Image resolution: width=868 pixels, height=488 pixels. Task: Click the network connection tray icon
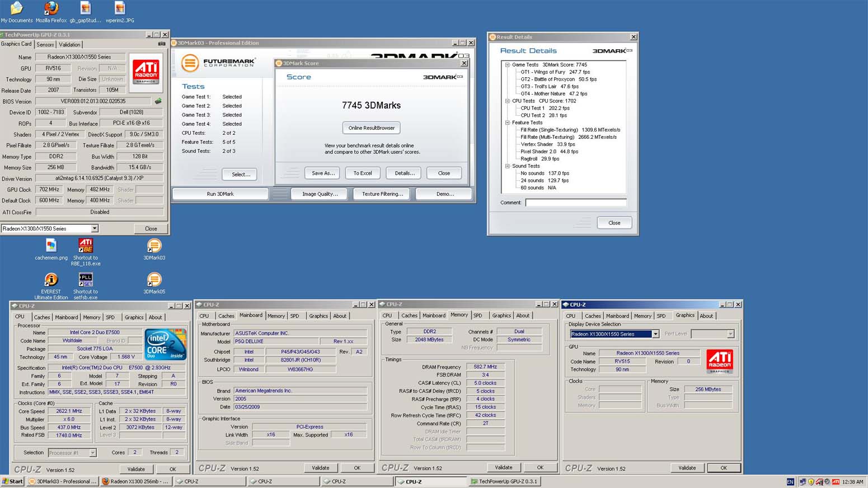[803, 482]
